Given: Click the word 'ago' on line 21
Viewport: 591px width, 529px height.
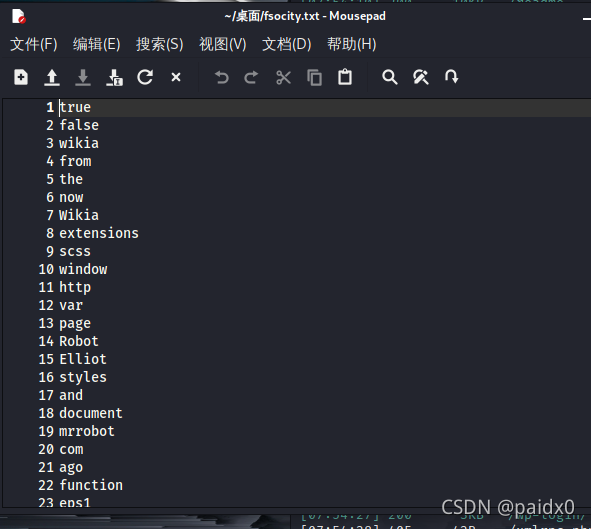Looking at the screenshot, I should click(71, 468).
